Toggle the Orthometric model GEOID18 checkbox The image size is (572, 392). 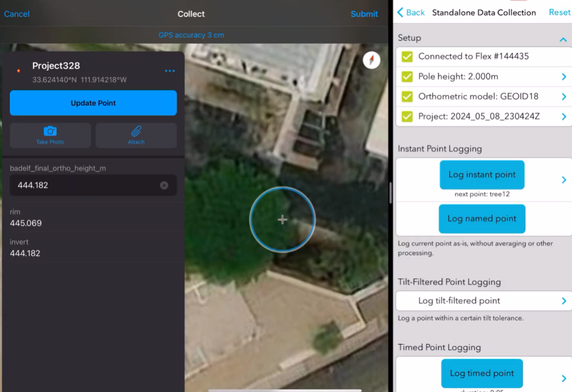pyautogui.click(x=407, y=97)
